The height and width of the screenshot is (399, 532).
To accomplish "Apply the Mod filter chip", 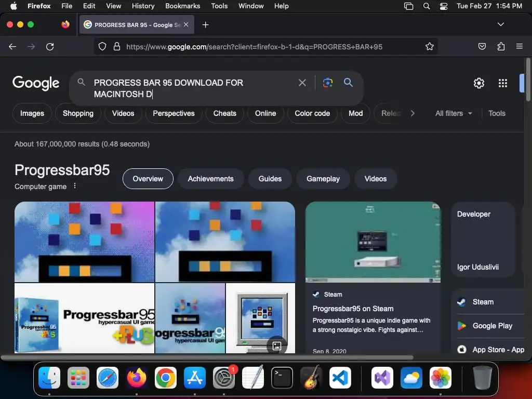I will tap(355, 113).
